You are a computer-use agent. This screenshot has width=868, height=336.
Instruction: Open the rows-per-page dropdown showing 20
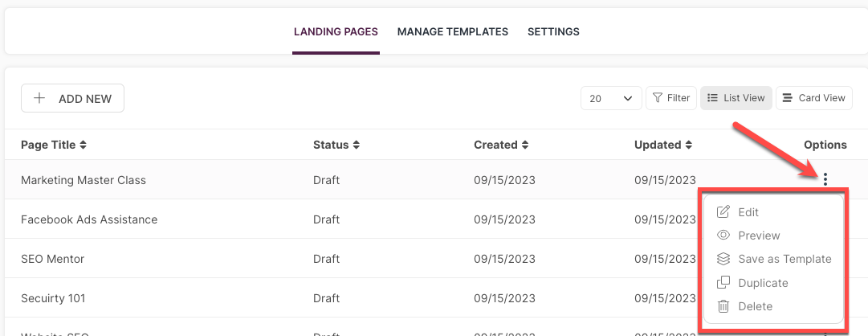pyautogui.click(x=611, y=98)
